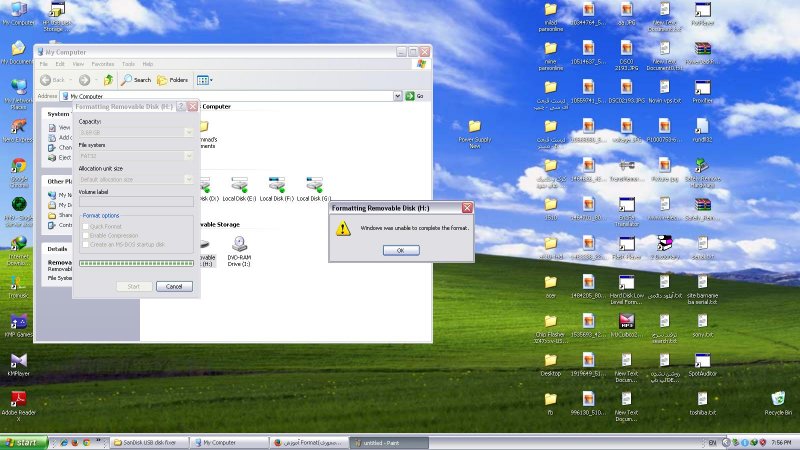Screen dimensions: 800x450
Task: Click the Folders toolbar button
Action: tap(172, 80)
